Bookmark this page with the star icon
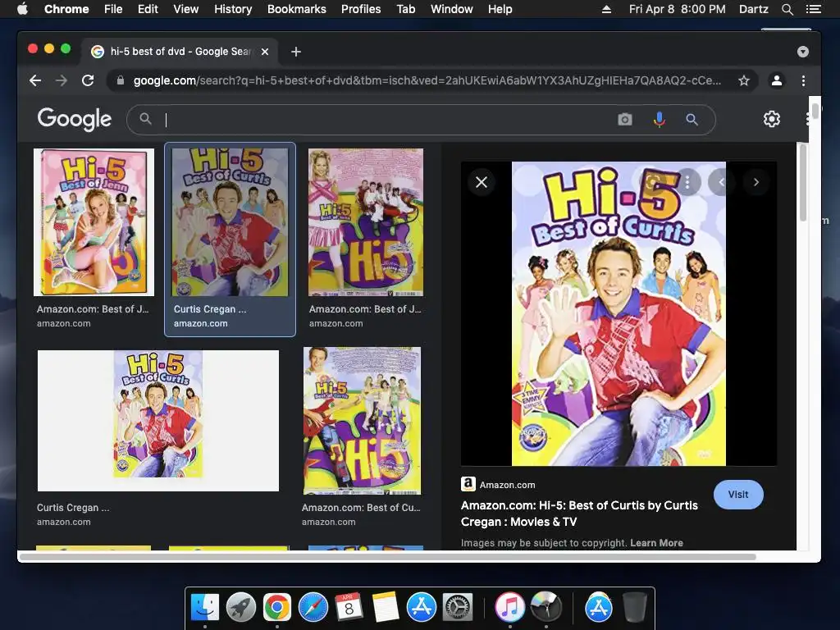 (743, 80)
